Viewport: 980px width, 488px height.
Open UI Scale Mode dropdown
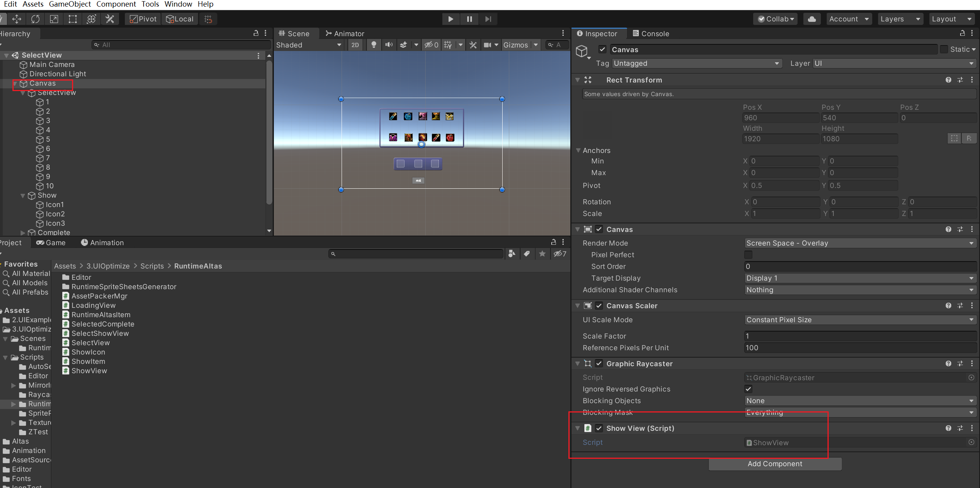(x=860, y=319)
